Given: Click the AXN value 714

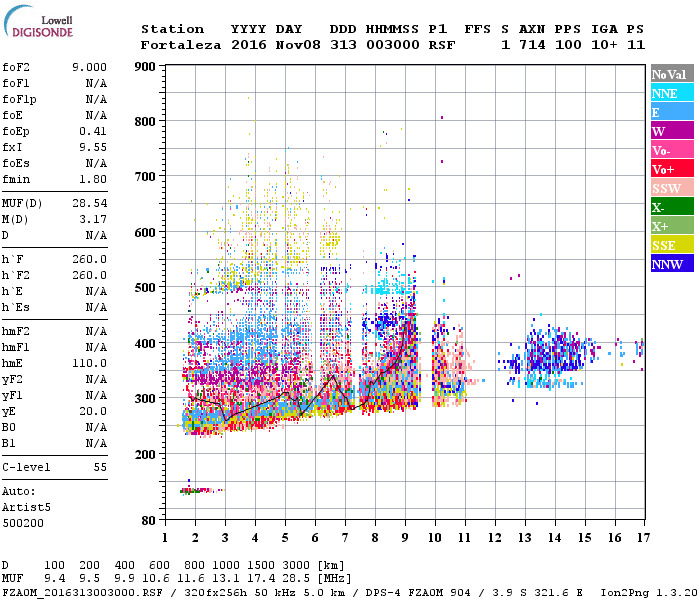Looking at the screenshot, I should 532,45.
